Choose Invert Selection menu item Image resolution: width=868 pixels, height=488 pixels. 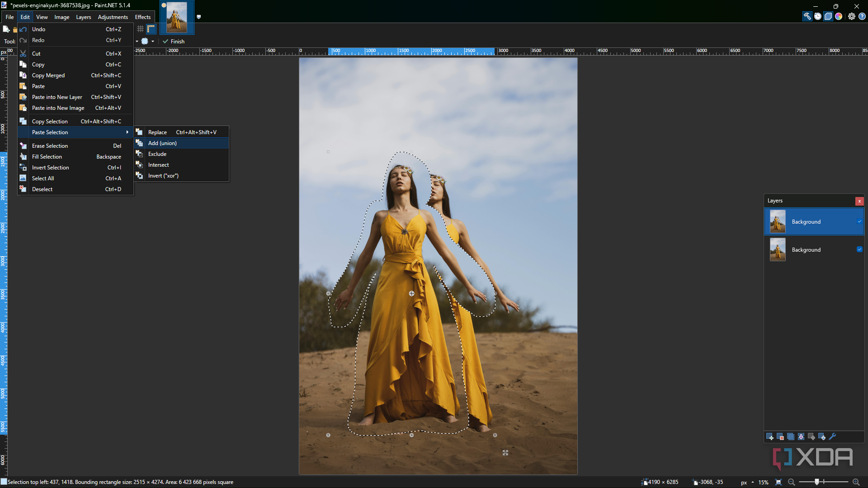(x=75, y=168)
